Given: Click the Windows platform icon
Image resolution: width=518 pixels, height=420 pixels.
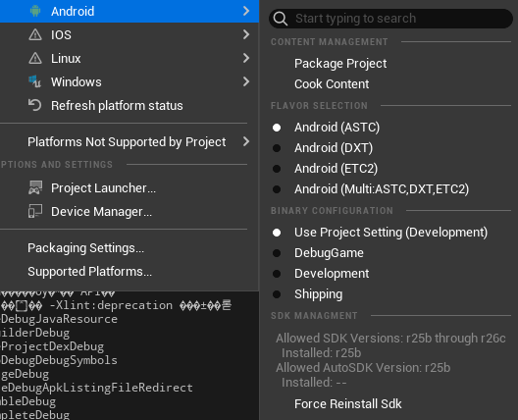Looking at the screenshot, I should click(35, 81).
